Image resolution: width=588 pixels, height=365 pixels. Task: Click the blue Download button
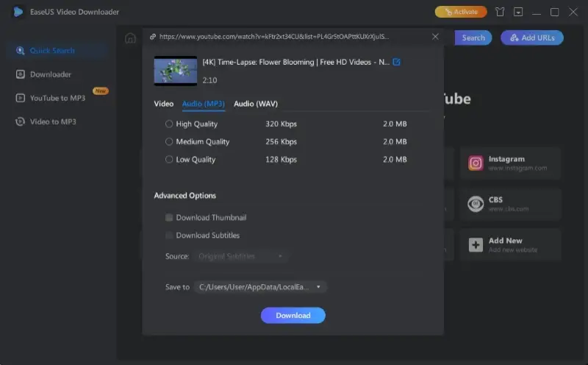[x=293, y=316]
